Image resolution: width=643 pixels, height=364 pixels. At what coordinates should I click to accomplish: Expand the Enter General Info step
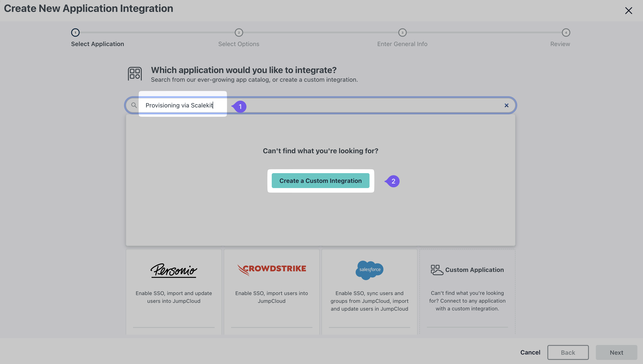402,32
